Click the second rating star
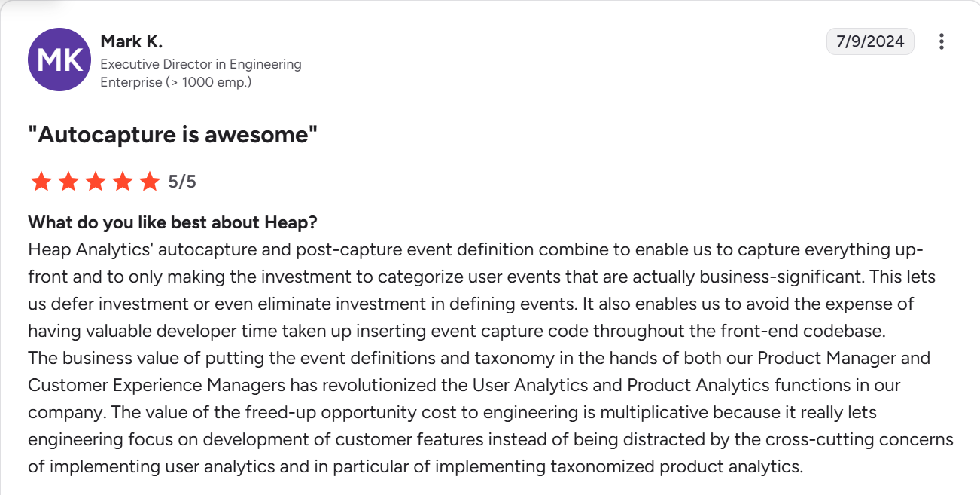 [68, 182]
